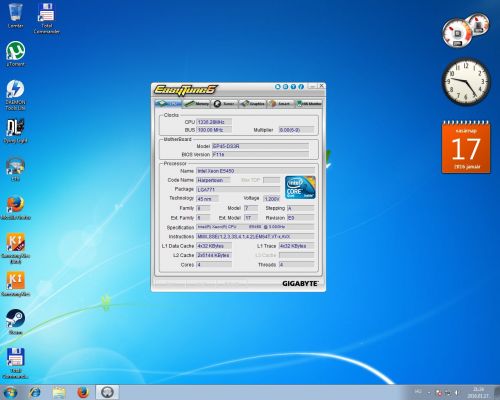Click the processor name Intel Xeon E5450
Image resolution: width=500 pixels, height=400 pixels.
(x=255, y=171)
